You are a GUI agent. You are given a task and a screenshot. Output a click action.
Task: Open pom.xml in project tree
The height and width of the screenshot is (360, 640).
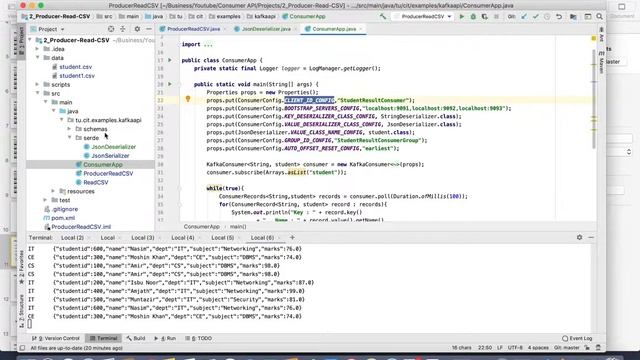[63, 218]
